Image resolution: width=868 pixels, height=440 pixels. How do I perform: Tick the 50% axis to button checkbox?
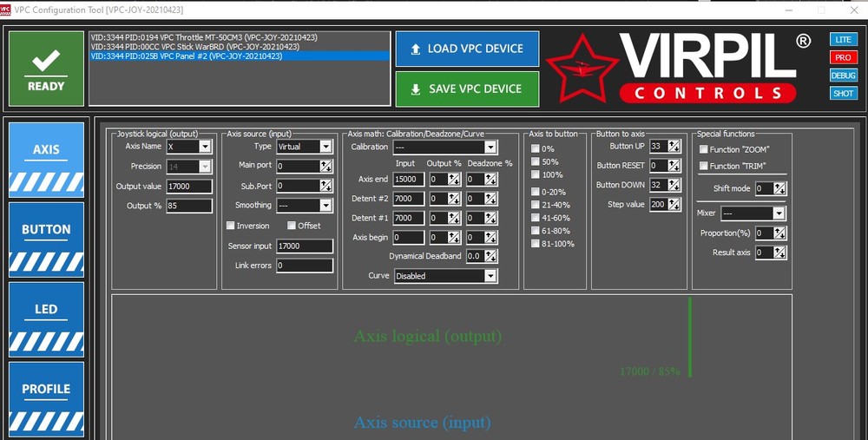tap(536, 161)
